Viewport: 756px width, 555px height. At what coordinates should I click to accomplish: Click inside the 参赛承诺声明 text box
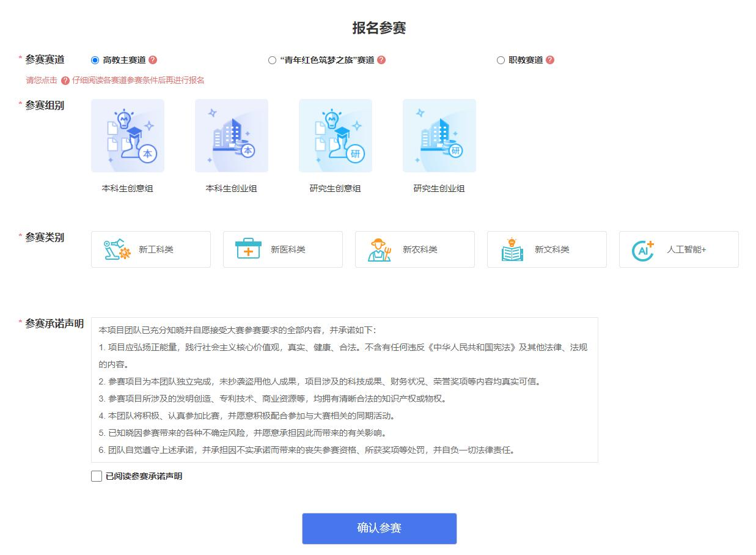344,390
